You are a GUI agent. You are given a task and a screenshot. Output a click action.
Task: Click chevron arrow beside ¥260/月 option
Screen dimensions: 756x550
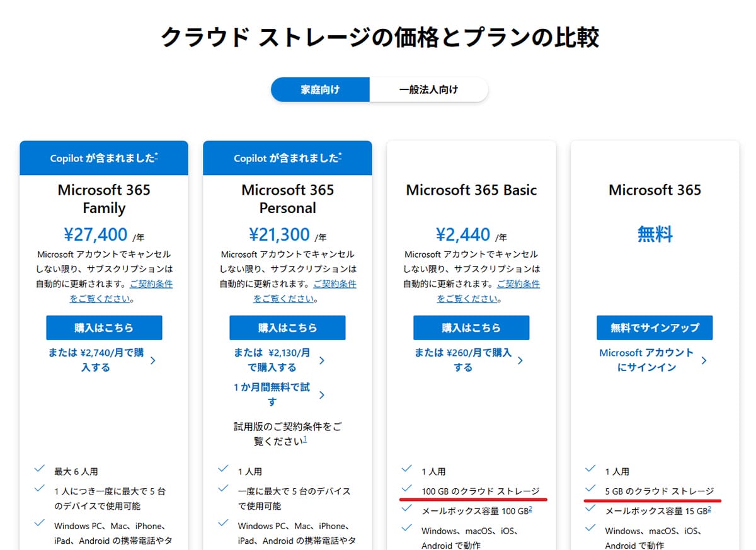click(x=520, y=360)
